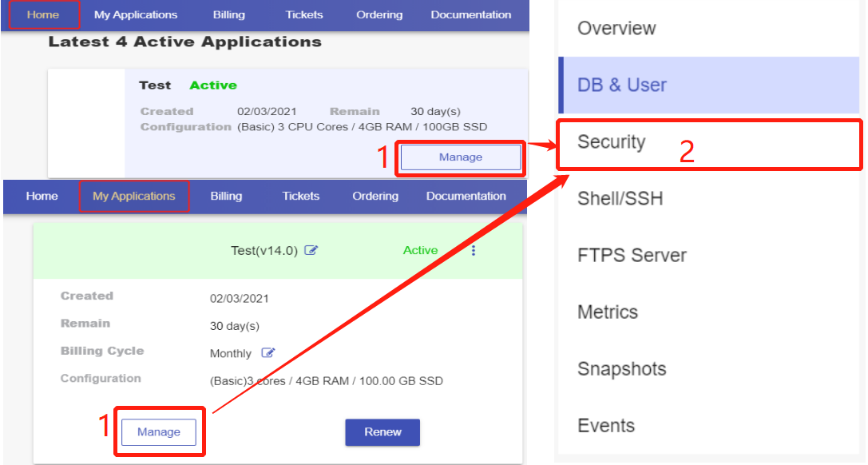Open the three-dot options menu
The height and width of the screenshot is (465, 868).
pyautogui.click(x=474, y=250)
